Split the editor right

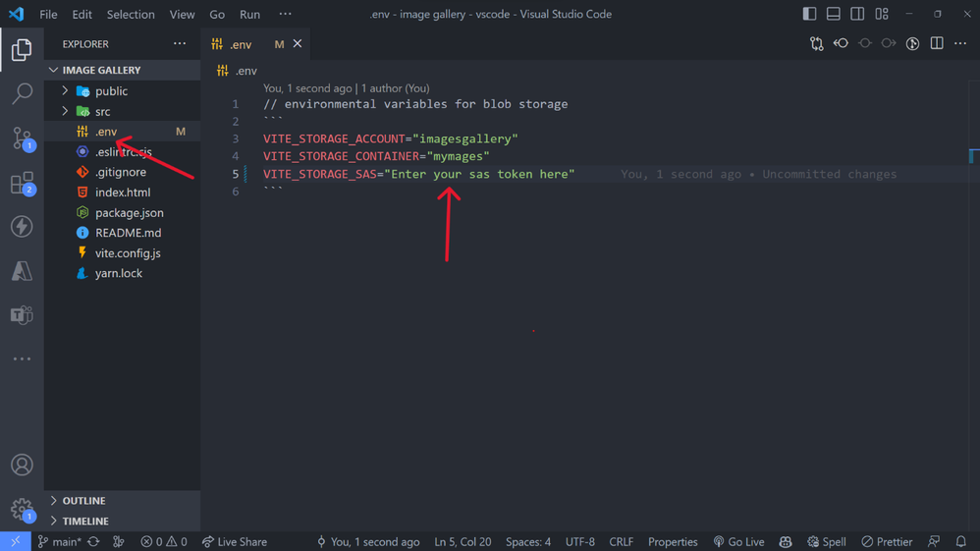point(937,44)
